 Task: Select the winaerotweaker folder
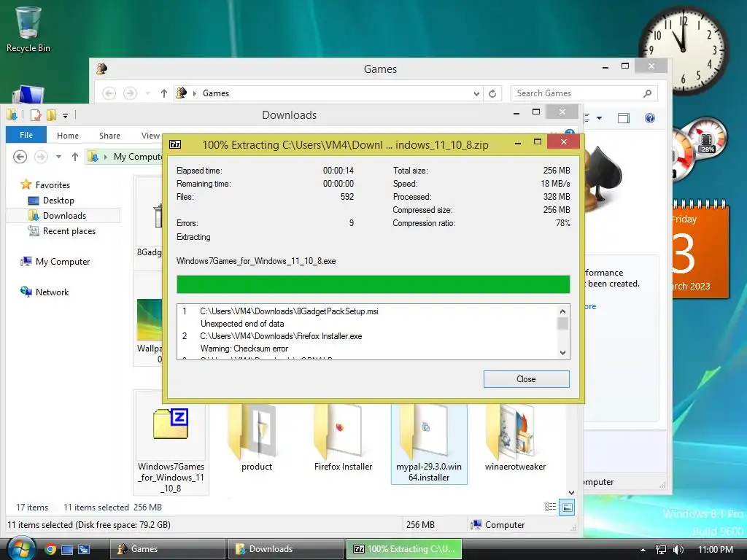point(515,438)
